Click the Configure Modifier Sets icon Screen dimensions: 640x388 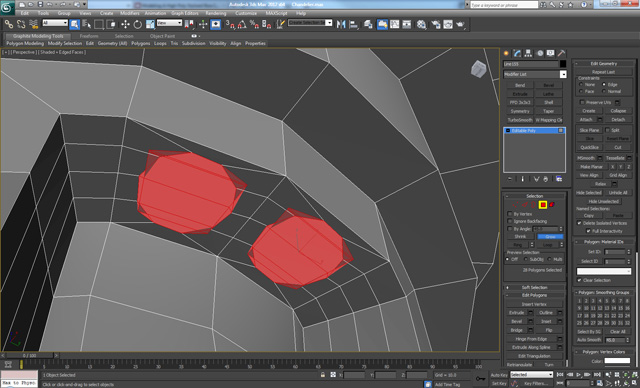click(x=559, y=179)
